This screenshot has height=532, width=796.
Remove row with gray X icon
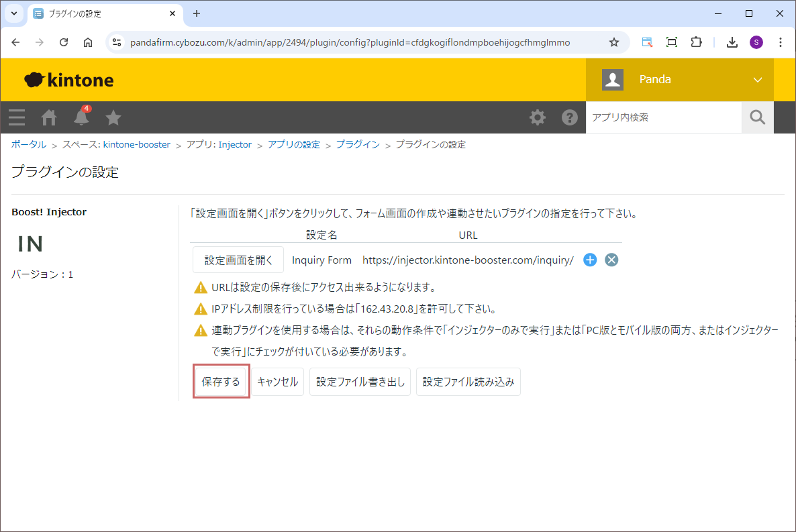pos(611,260)
